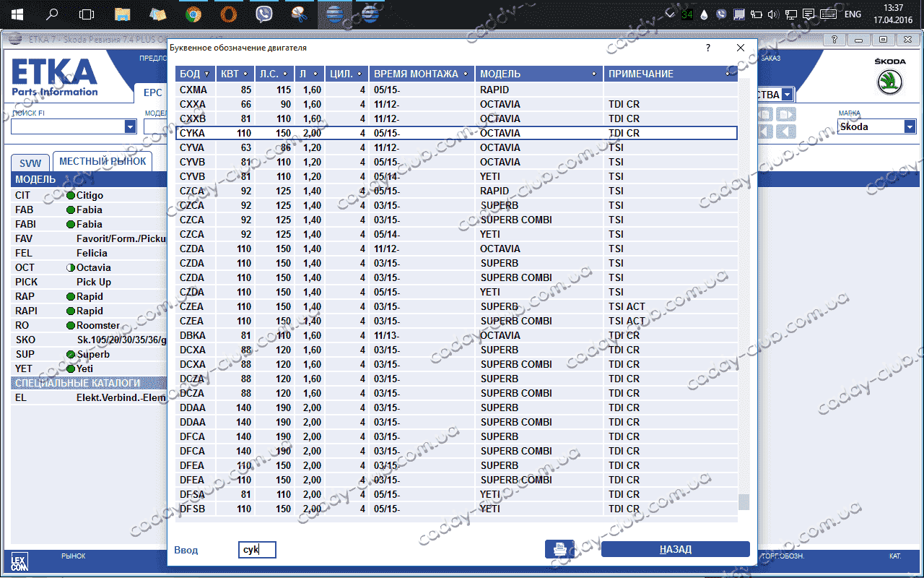The image size is (924, 578).
Task: Open the БОД column filter arrow
Action: 207,74
